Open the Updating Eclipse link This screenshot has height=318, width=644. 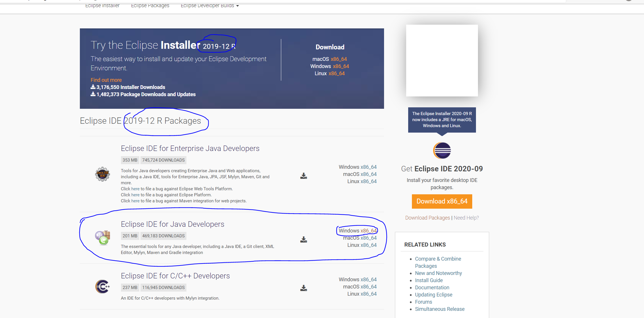coord(433,294)
